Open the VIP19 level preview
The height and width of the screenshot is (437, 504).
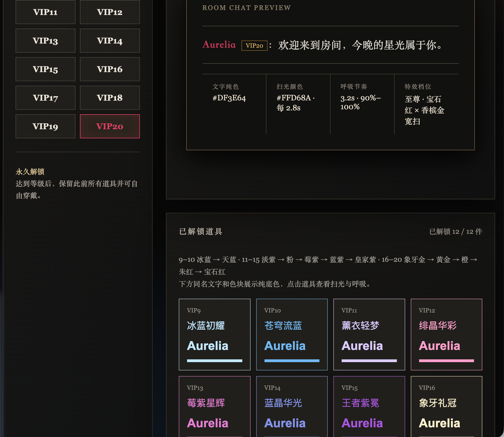click(x=46, y=126)
